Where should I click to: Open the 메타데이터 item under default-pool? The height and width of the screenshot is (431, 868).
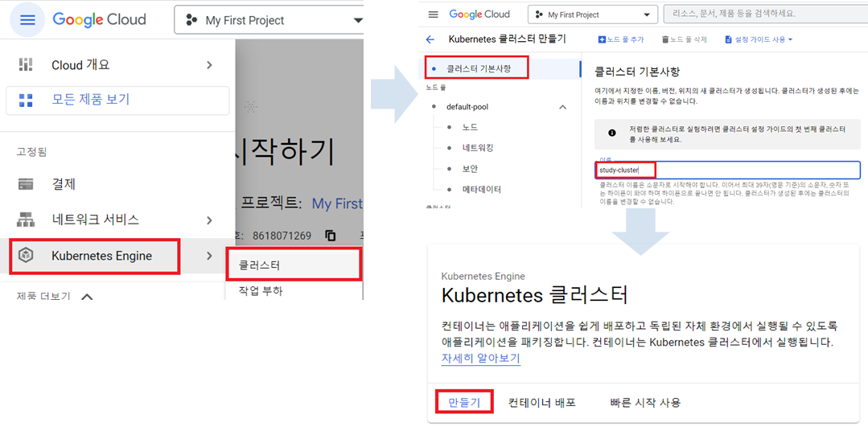click(482, 189)
